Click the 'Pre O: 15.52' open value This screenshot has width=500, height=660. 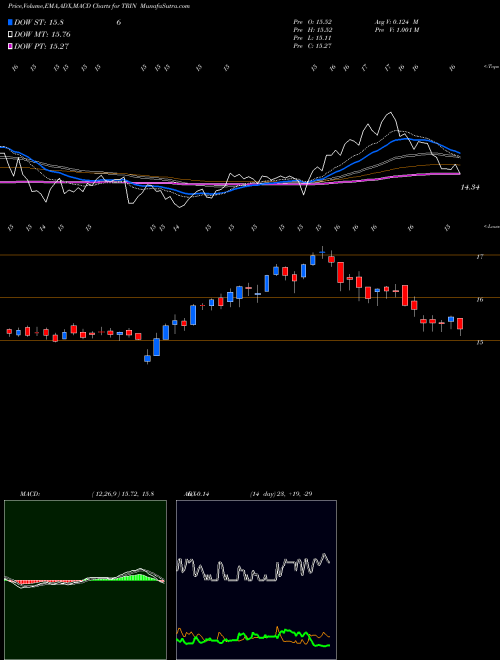coord(312,22)
